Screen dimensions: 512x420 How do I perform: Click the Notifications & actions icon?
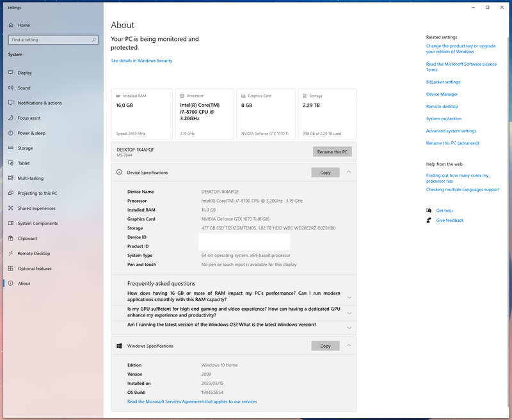point(11,102)
